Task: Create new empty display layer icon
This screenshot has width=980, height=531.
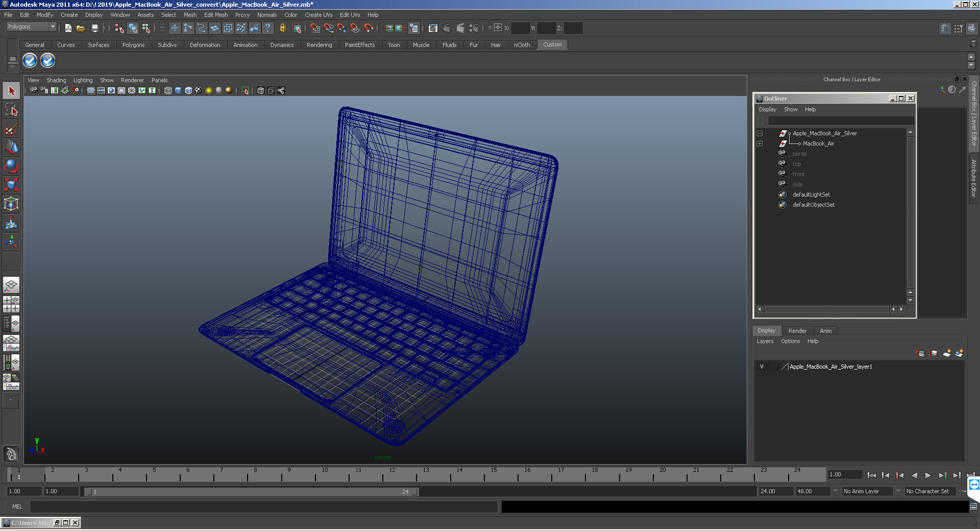Action: (x=947, y=353)
